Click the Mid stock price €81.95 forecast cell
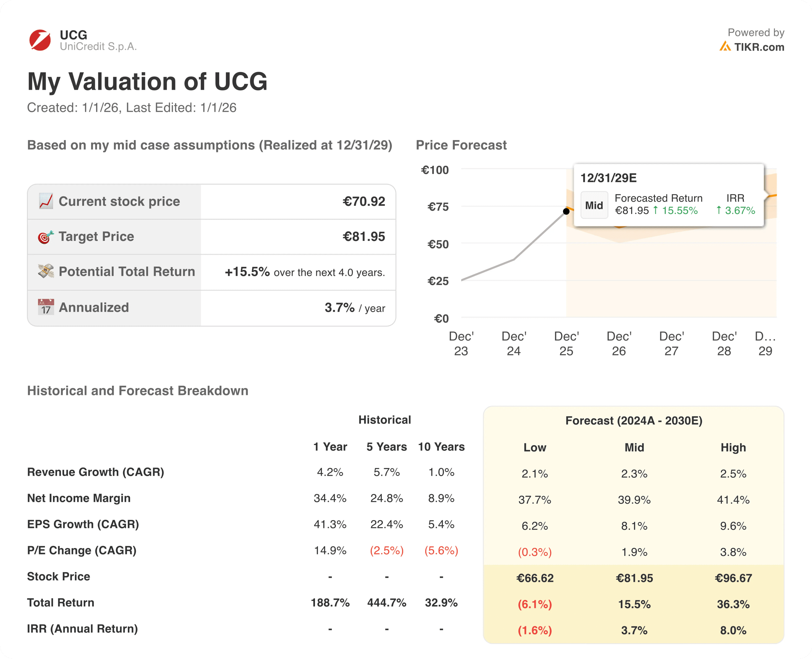Viewport: 812px width, 659px height. pyautogui.click(x=634, y=578)
